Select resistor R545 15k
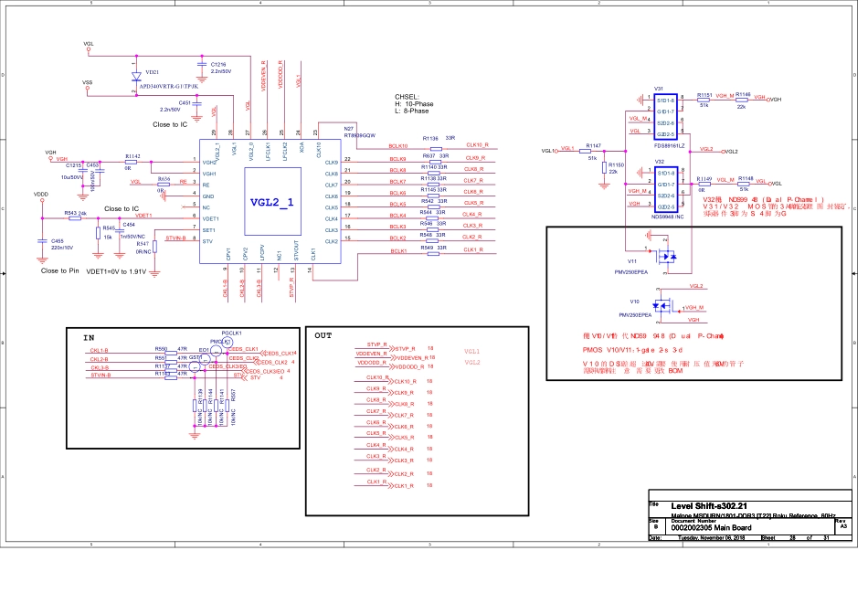Viewport: 868px width, 614px height. coord(98,234)
